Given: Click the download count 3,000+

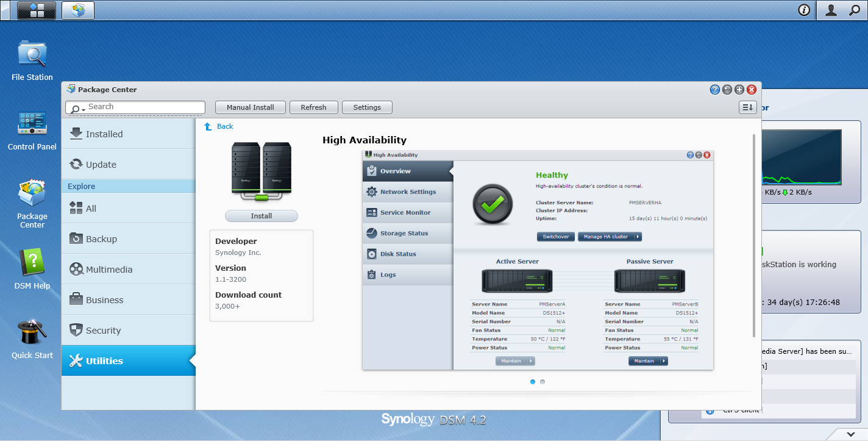Looking at the screenshot, I should point(227,306).
